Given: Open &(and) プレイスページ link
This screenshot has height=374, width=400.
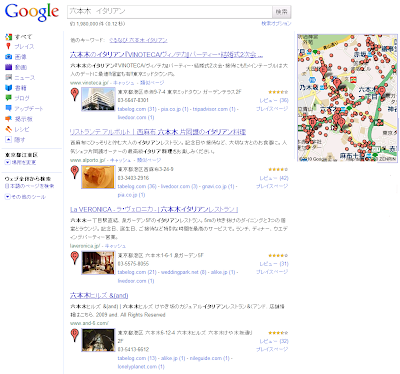Looking at the screenshot, I should coord(272,349).
